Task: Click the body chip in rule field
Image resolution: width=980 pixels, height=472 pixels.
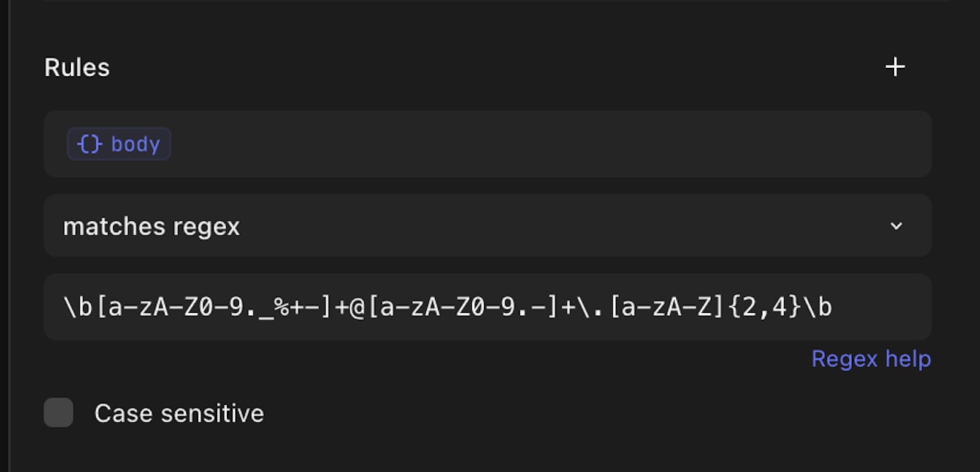Action: (119, 144)
